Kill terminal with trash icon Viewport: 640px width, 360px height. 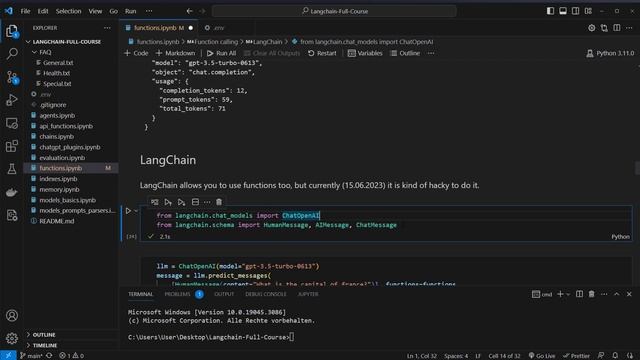[591, 294]
